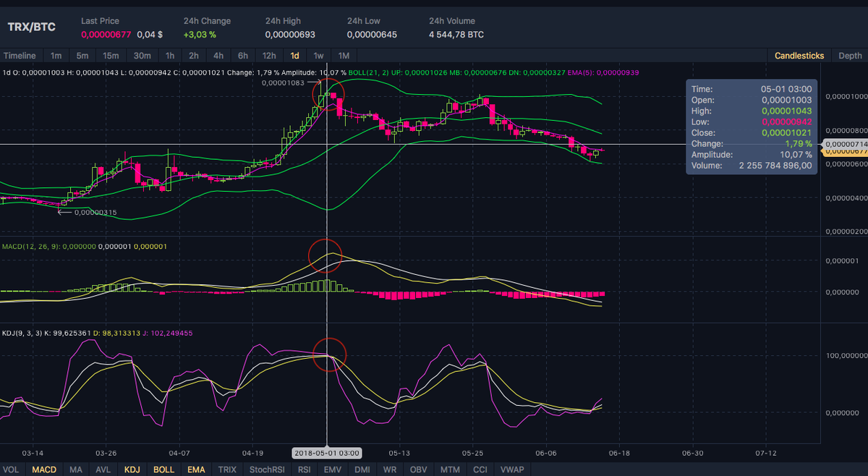
Task: Enable the CCI indicator
Action: 479,469
